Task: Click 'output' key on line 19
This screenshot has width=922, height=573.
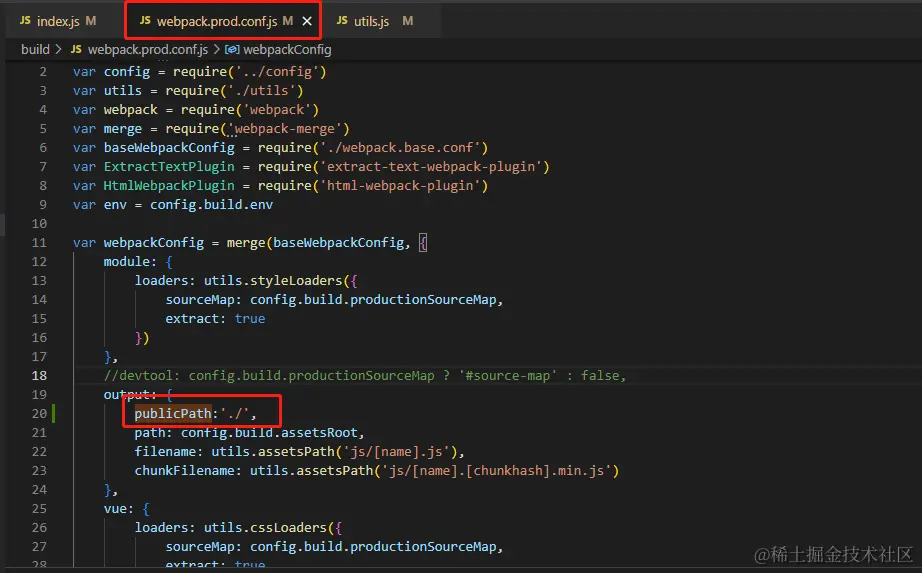Action: tap(126, 395)
